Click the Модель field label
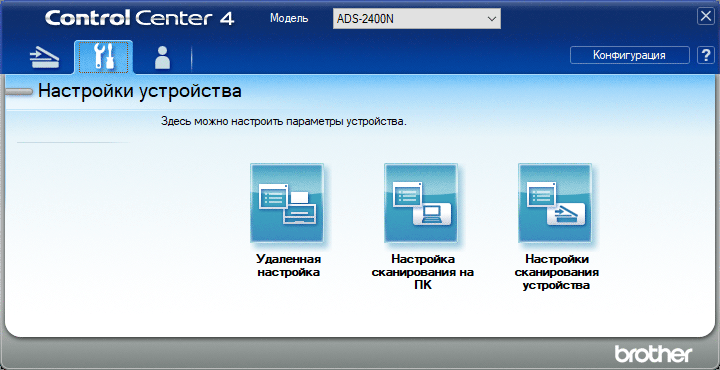The height and width of the screenshot is (370, 720). (289, 18)
